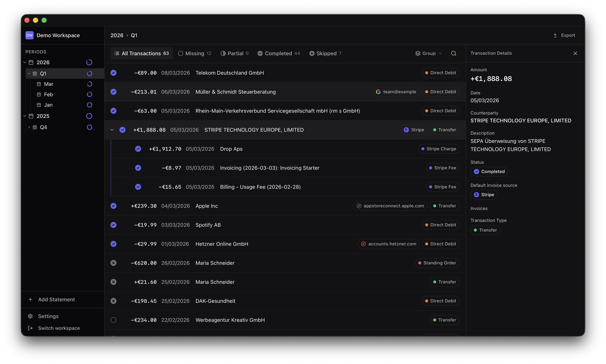
Task: Switch to the Skipped tab
Action: (325, 53)
